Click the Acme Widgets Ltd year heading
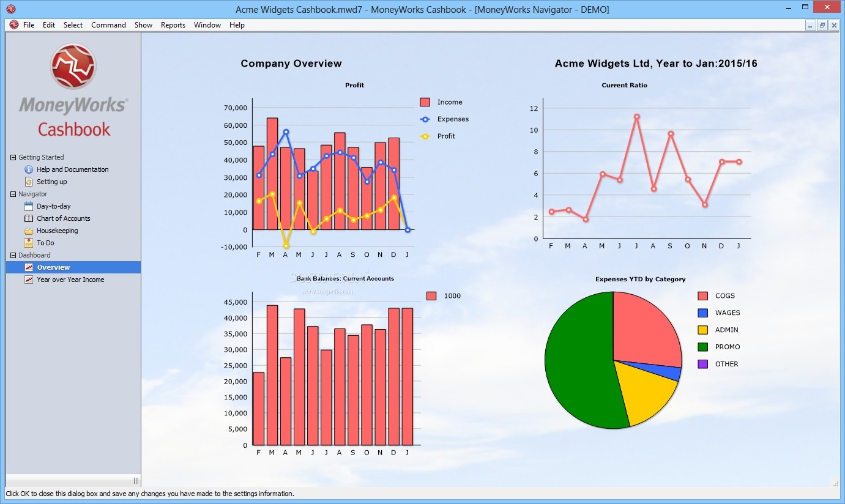The image size is (845, 504). pyautogui.click(x=656, y=64)
